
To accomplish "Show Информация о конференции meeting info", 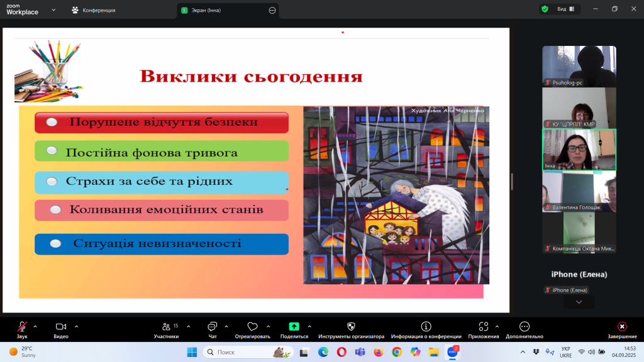I will coord(426,329).
